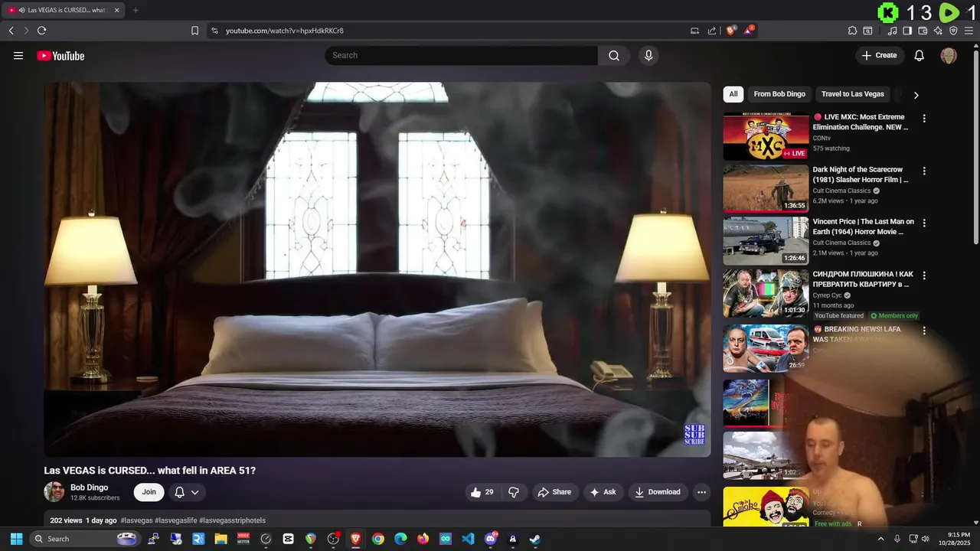Open options for LIVE MXC video
The image size is (980, 551).
tap(924, 119)
